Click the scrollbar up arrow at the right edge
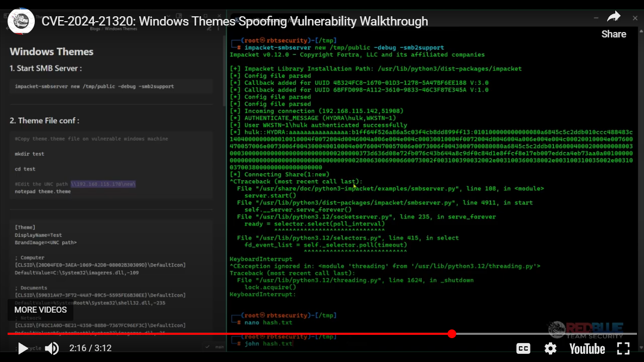 pos(641,31)
